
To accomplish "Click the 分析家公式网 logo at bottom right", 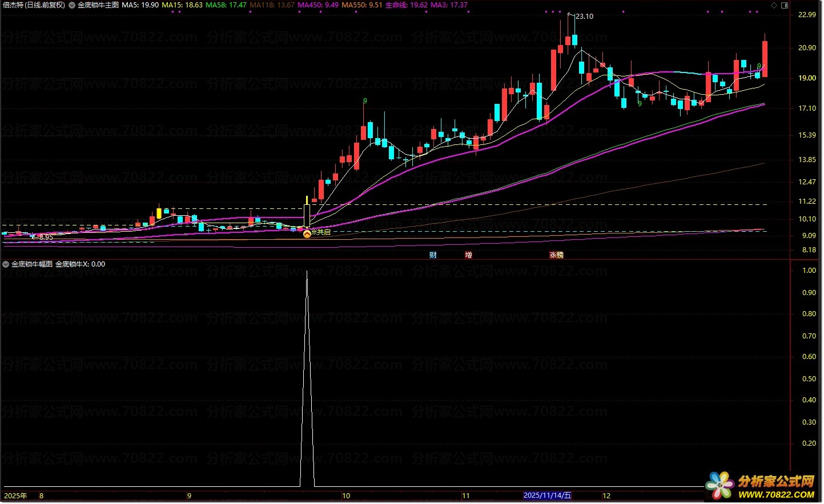I will tap(762, 486).
